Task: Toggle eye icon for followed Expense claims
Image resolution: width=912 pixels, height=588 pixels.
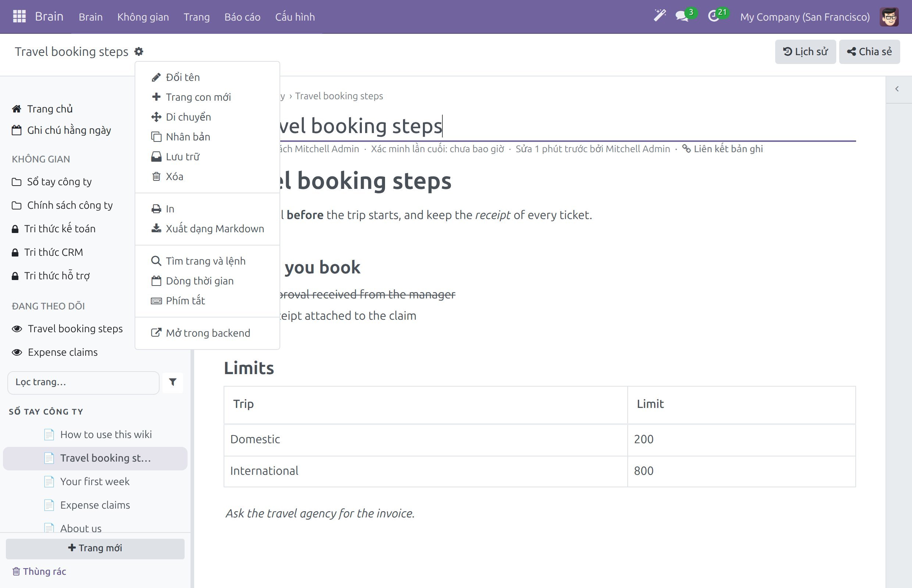Action: coord(17,352)
